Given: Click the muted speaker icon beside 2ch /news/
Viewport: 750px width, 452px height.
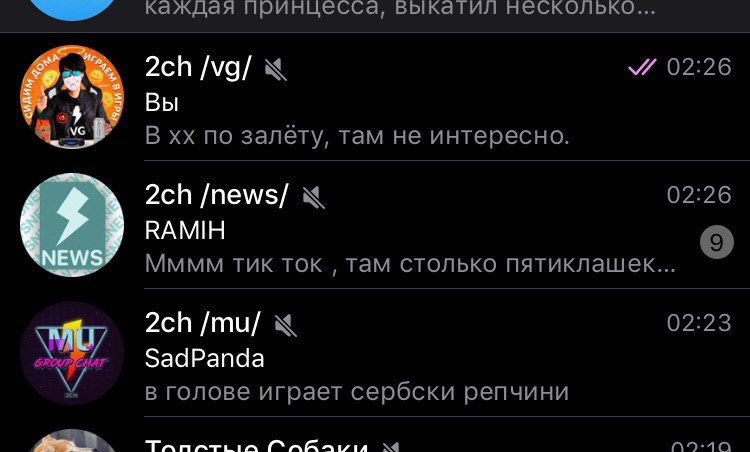Looking at the screenshot, I should tap(314, 198).
